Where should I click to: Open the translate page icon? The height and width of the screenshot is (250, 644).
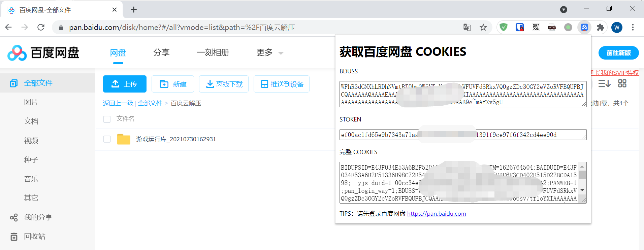[x=467, y=27]
